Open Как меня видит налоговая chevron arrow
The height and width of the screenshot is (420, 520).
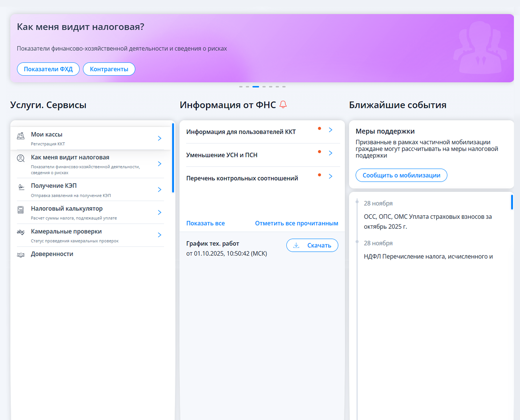click(x=160, y=164)
